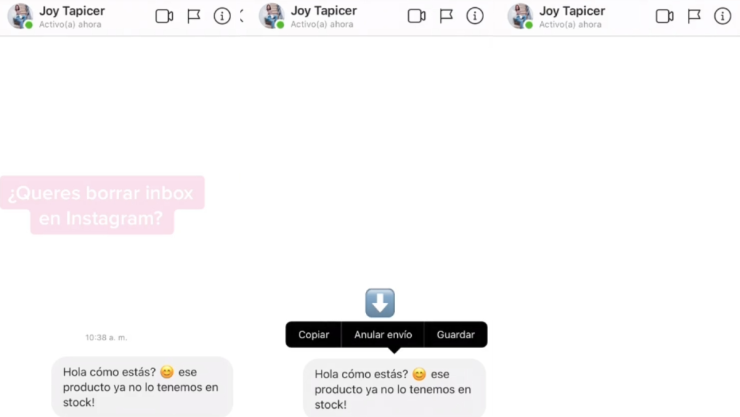This screenshot has width=740, height=417.
Task: Choose Guardar in message context menu
Action: [x=455, y=334]
